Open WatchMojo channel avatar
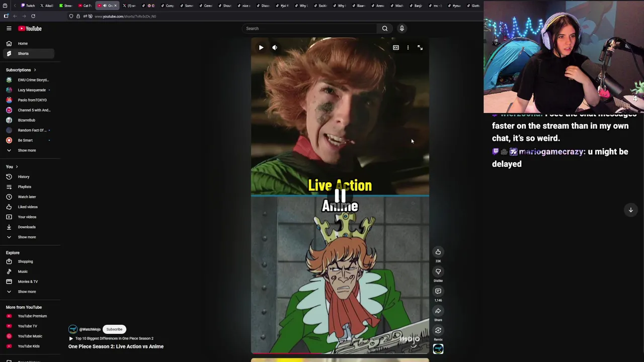This screenshot has width=644, height=362. 73,329
